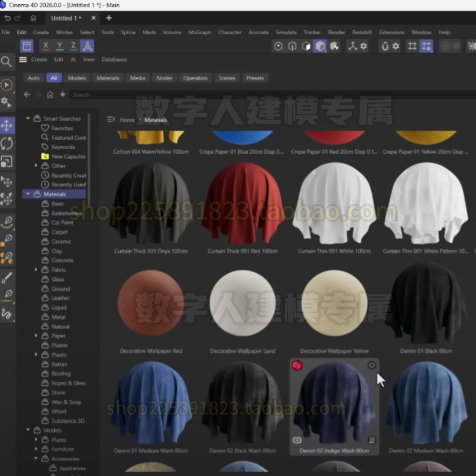Click the search magnifier icon
476x476 pixels.
click(6, 62)
